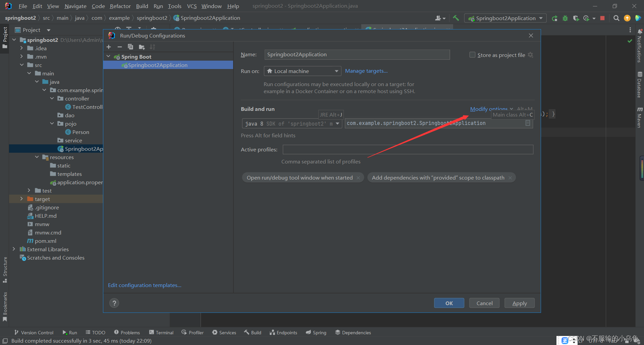Image resolution: width=644 pixels, height=345 pixels.
Task: Collapse the controller package
Action: 52,98
